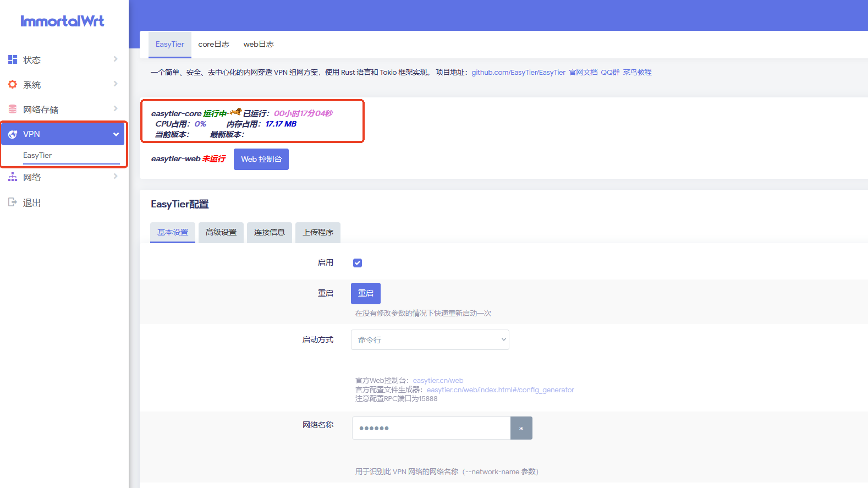Open the 启动方式 dropdown
The height and width of the screenshot is (488, 868).
[430, 340]
